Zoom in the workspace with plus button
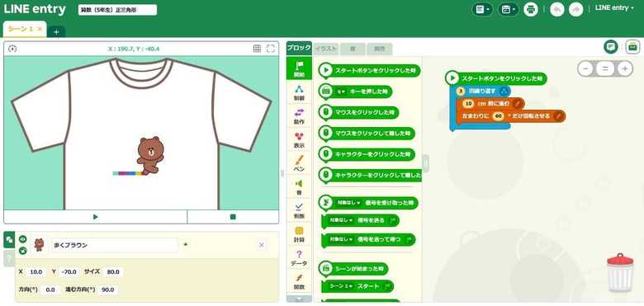Image resolution: width=644 pixels, height=306 pixels. click(625, 68)
